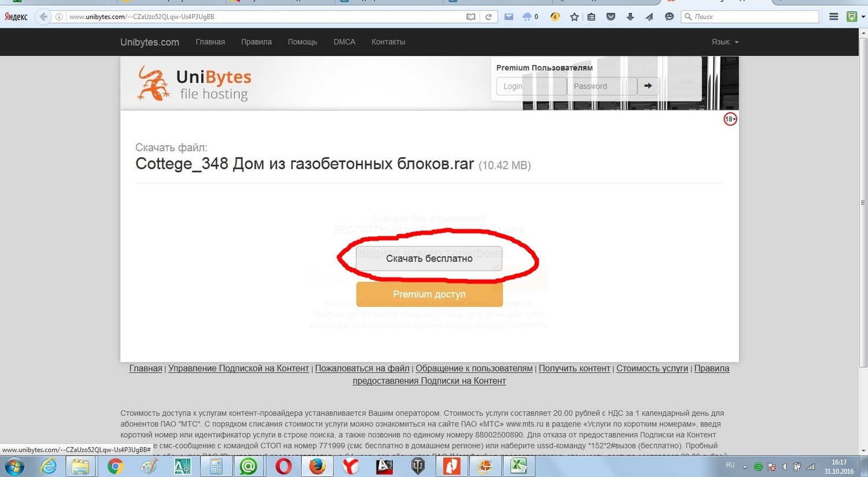Show hidden tray icons arrow
868x477 pixels.
click(745, 467)
